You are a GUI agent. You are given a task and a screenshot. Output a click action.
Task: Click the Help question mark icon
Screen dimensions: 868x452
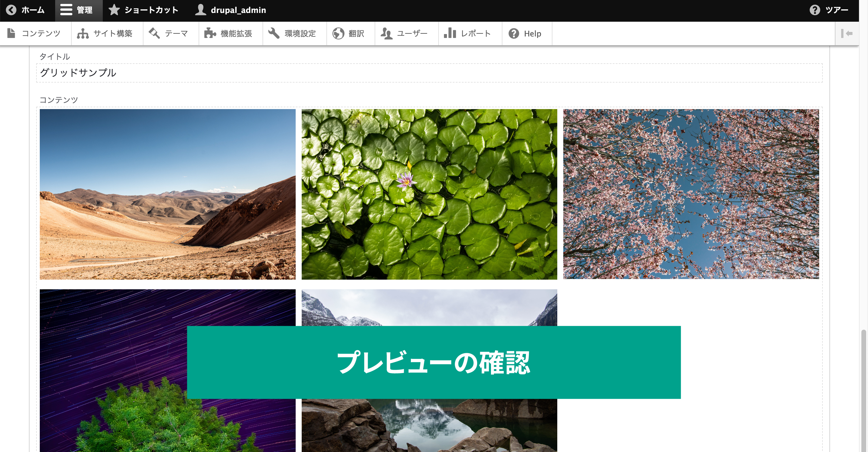[x=514, y=33]
